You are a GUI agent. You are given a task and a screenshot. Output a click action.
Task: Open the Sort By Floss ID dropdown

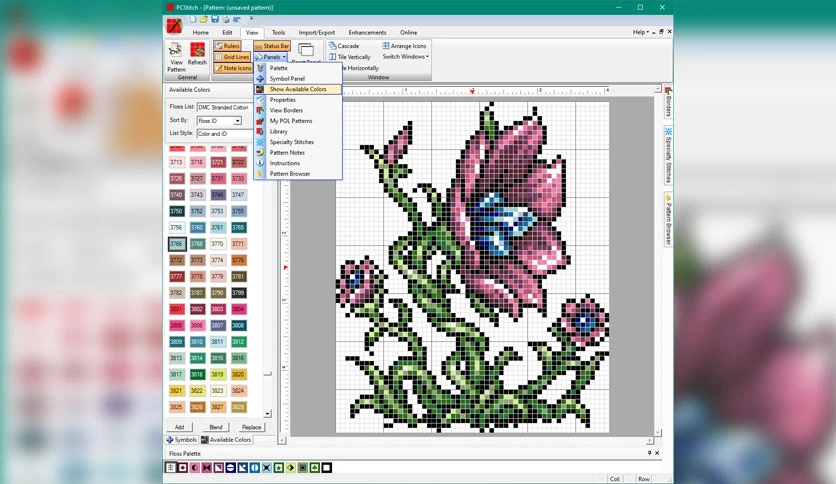click(x=219, y=120)
